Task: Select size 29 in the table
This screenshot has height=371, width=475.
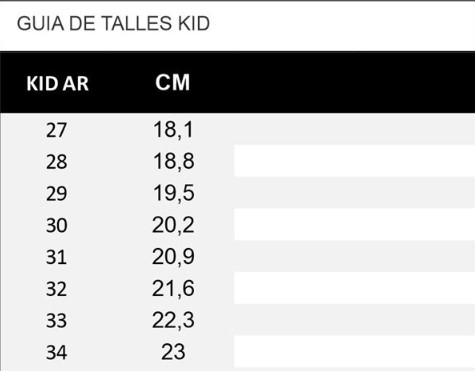Action: 56,193
